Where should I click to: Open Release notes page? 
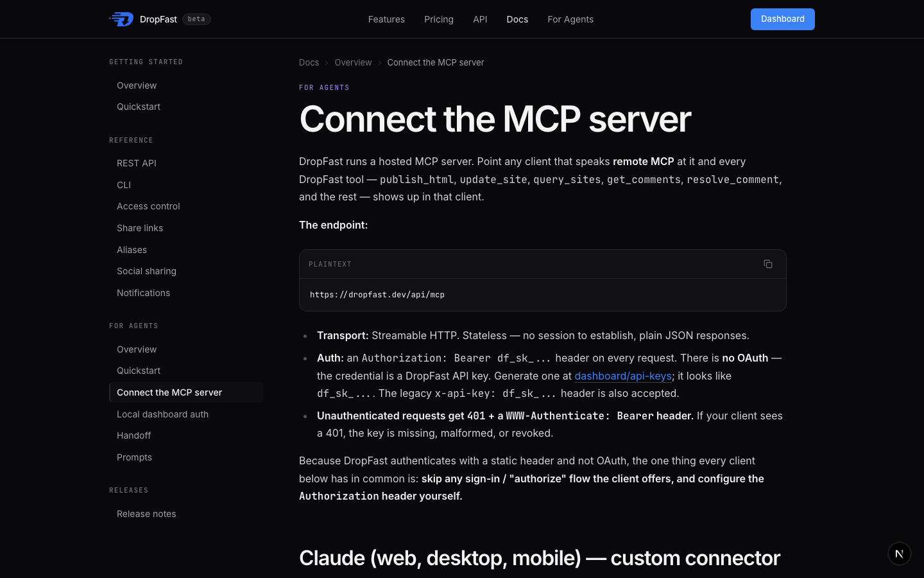click(x=186, y=514)
